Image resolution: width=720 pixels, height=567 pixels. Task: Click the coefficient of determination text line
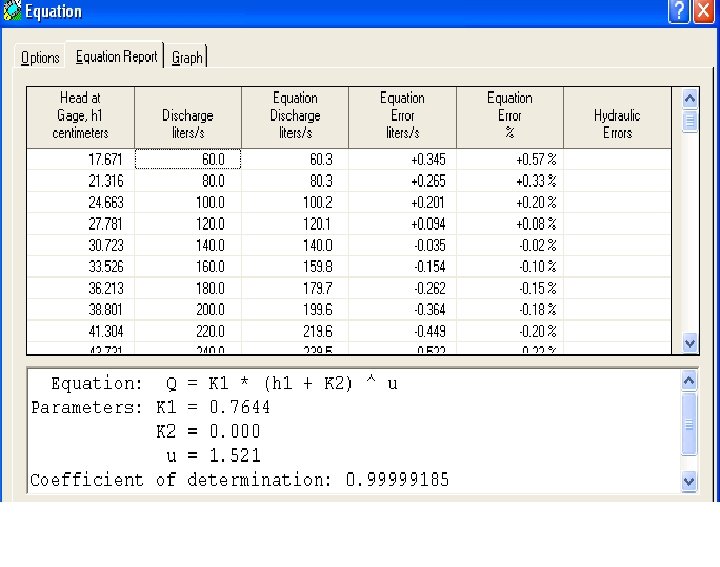click(x=239, y=480)
